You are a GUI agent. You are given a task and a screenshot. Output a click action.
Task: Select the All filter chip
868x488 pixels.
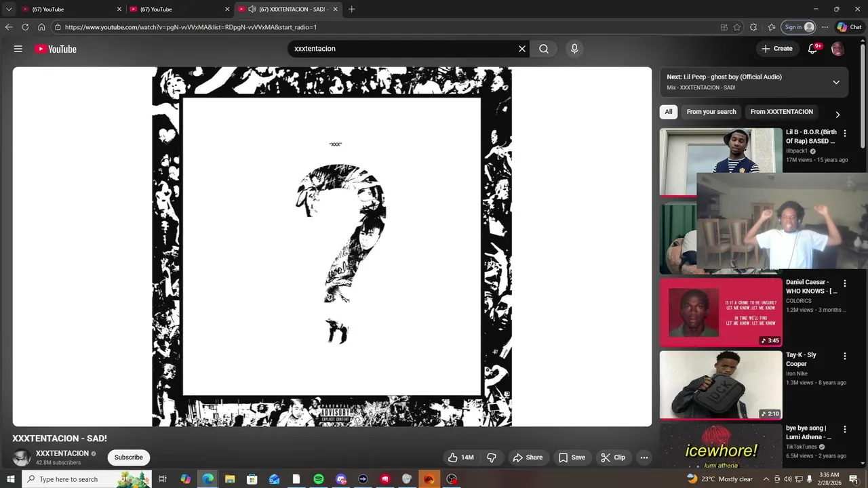(x=669, y=112)
